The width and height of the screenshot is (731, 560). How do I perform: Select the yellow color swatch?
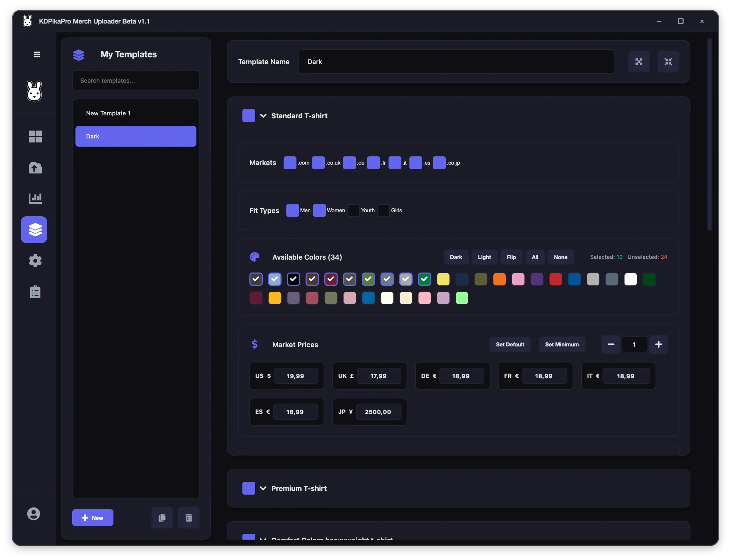click(x=443, y=279)
